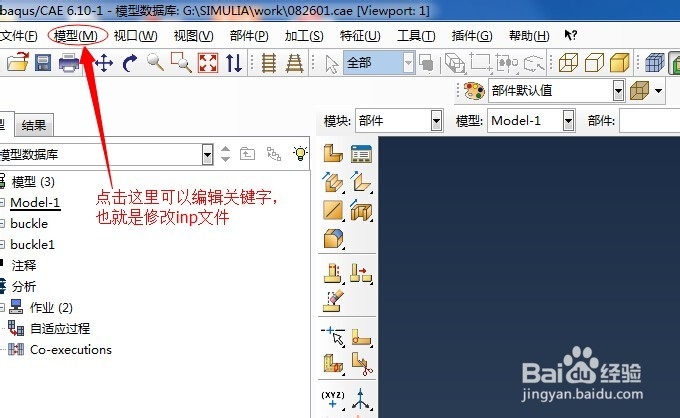
Task: Click the 部件 selection field
Action: 650,121
